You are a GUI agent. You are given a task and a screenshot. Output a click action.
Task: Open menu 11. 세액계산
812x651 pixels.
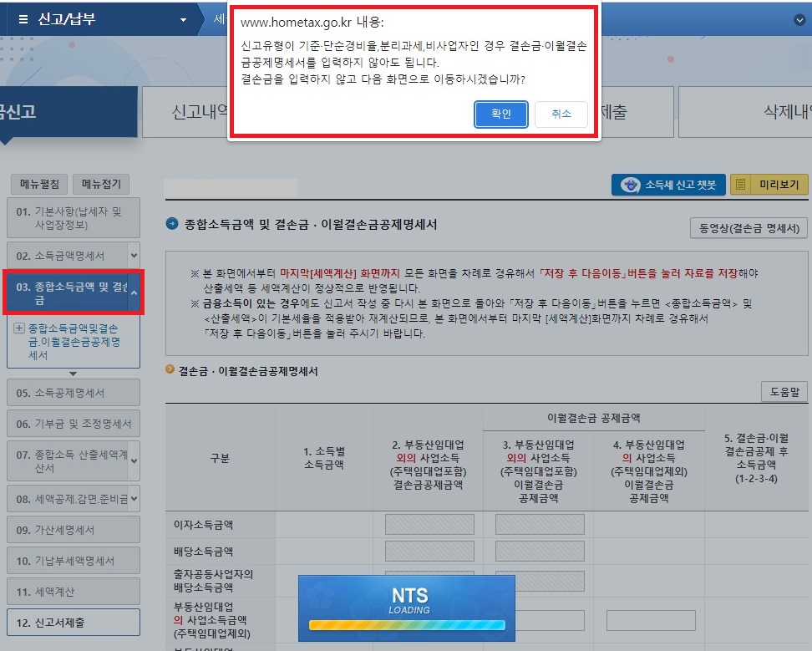(73, 592)
